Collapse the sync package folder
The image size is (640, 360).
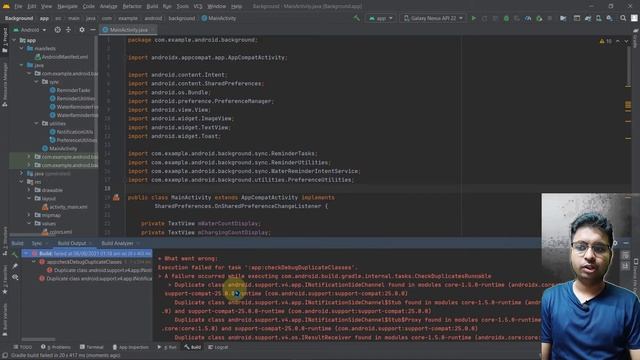click(37, 82)
